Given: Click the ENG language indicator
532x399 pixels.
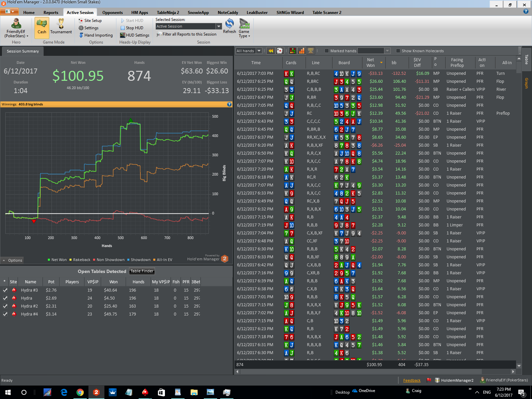Looking at the screenshot, I should click(x=487, y=392).
